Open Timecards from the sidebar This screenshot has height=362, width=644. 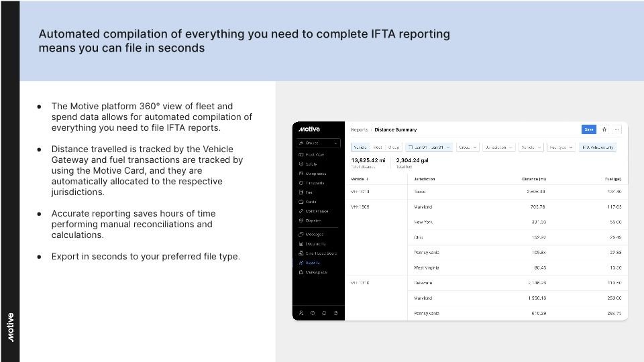coord(315,183)
